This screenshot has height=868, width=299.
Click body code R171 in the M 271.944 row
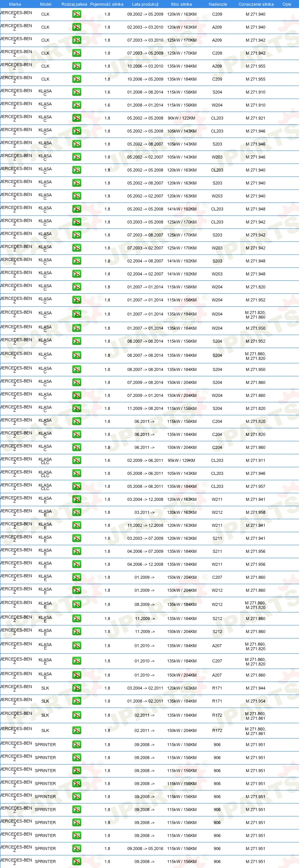(x=217, y=688)
